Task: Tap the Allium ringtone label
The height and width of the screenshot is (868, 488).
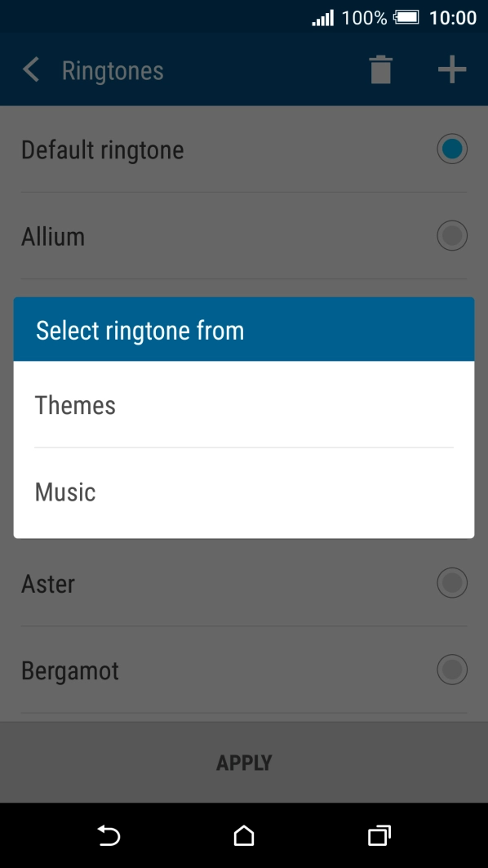Action: pos(53,236)
